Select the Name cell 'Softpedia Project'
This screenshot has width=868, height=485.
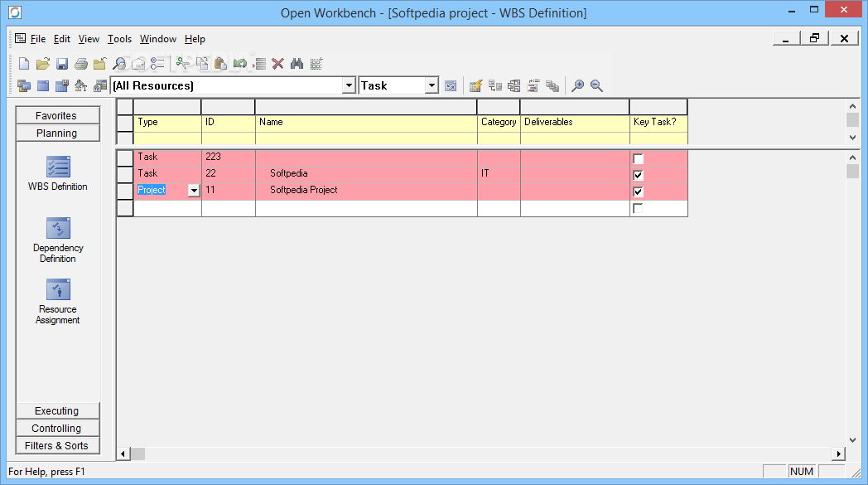tap(366, 190)
